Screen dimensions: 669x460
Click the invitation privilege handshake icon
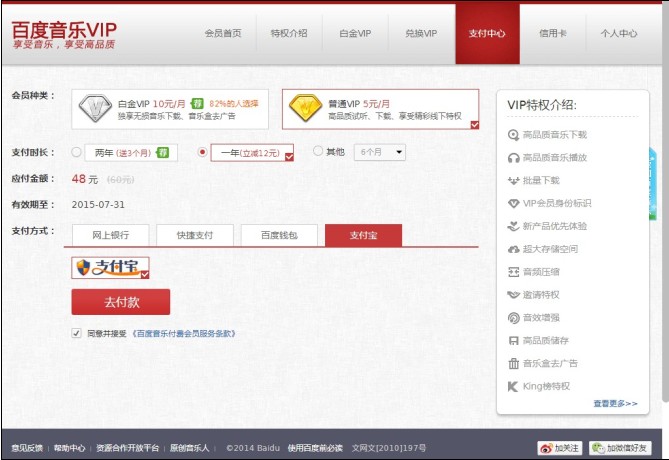[513, 295]
